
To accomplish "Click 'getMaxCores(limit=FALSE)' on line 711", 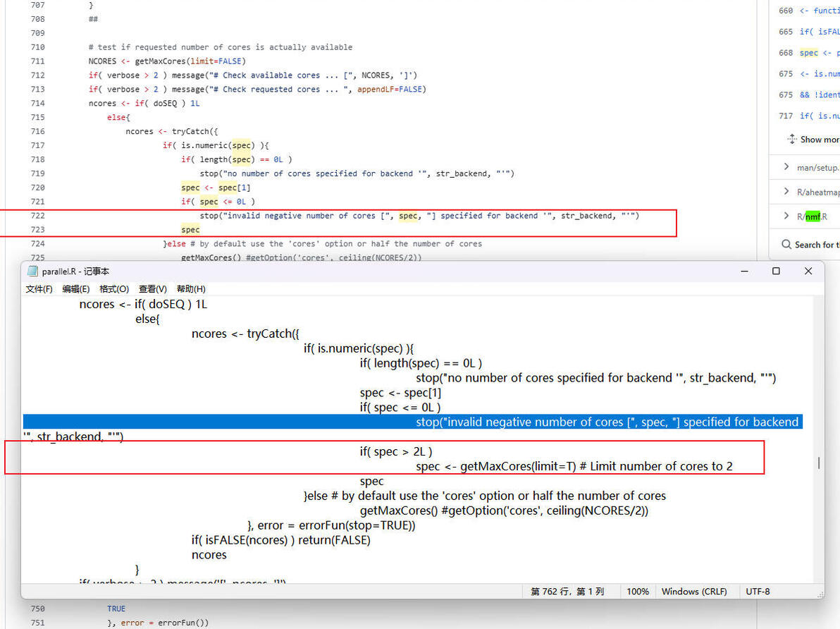I will coord(190,61).
